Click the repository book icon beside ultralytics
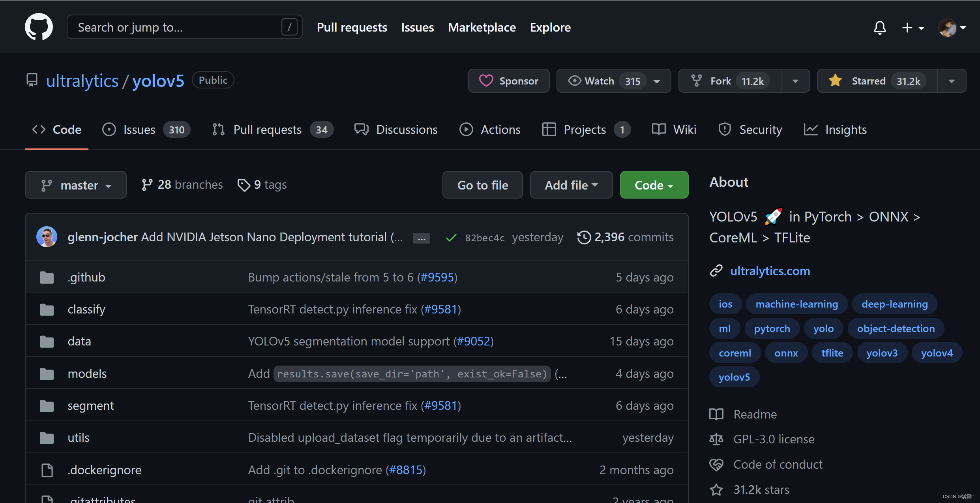The height and width of the screenshot is (503, 980). coord(32,80)
